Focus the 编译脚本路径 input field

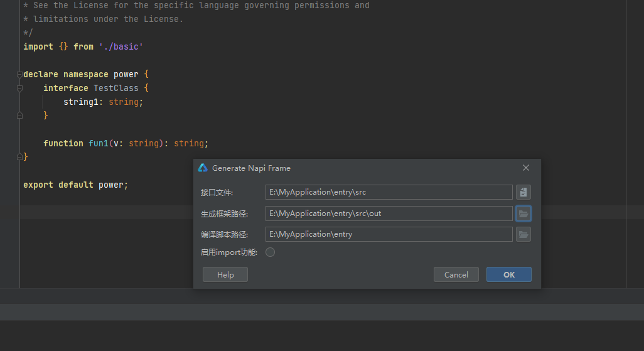pos(389,234)
